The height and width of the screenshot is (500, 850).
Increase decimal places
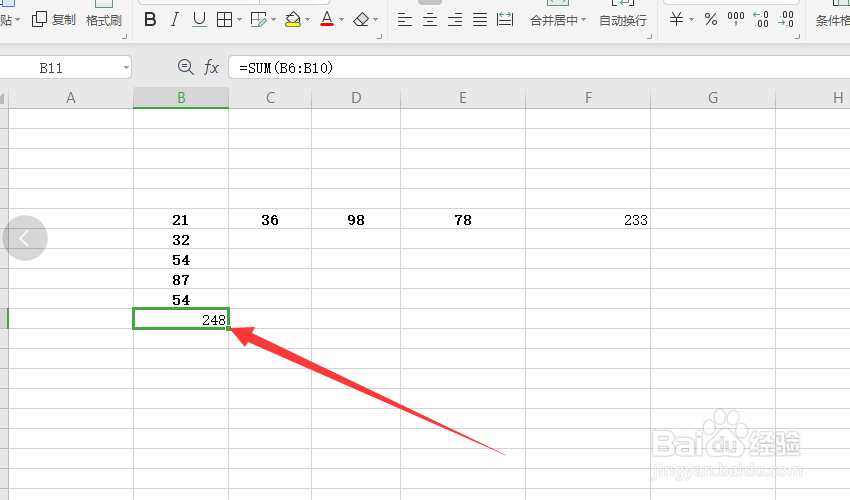[761, 20]
